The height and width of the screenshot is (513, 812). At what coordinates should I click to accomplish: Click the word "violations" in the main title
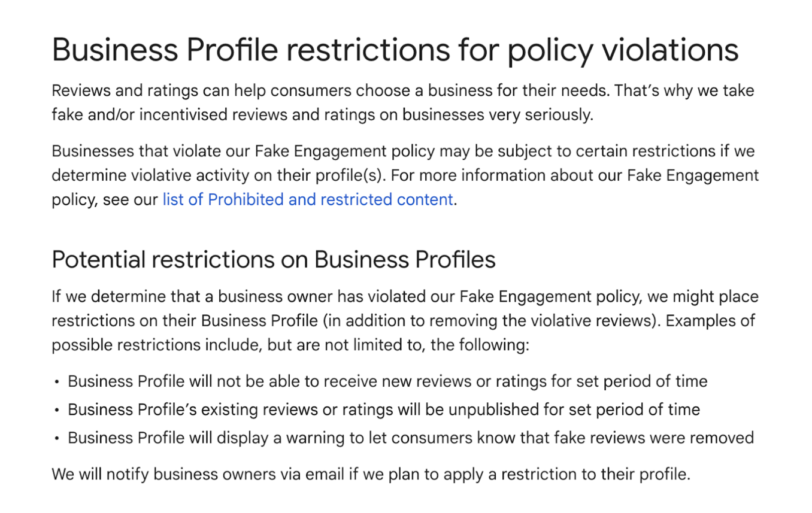[669, 50]
